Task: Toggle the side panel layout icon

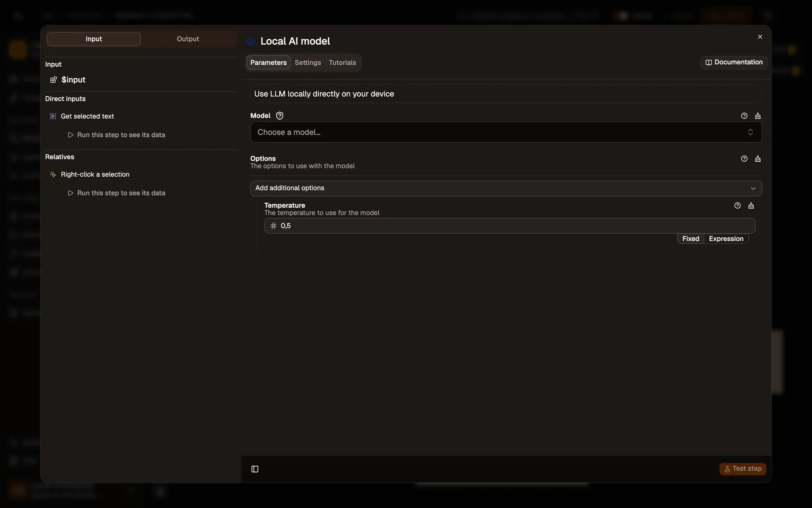Action: pos(255,469)
